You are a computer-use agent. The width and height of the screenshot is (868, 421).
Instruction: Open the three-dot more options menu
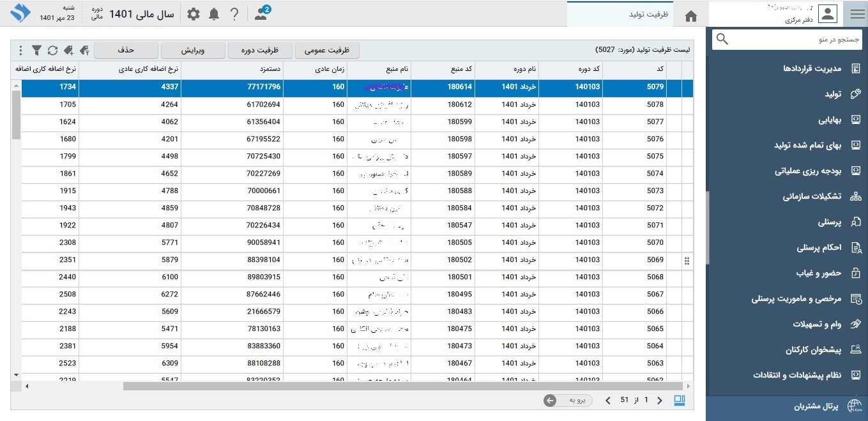(x=20, y=50)
